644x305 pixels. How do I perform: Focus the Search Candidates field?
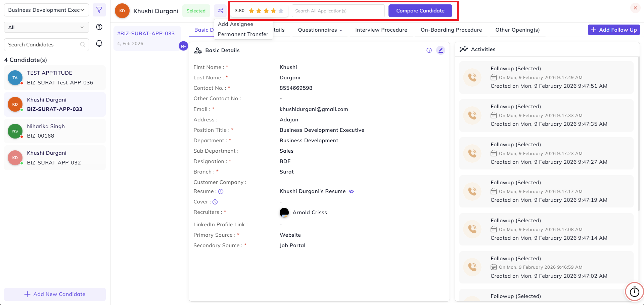coord(46,45)
